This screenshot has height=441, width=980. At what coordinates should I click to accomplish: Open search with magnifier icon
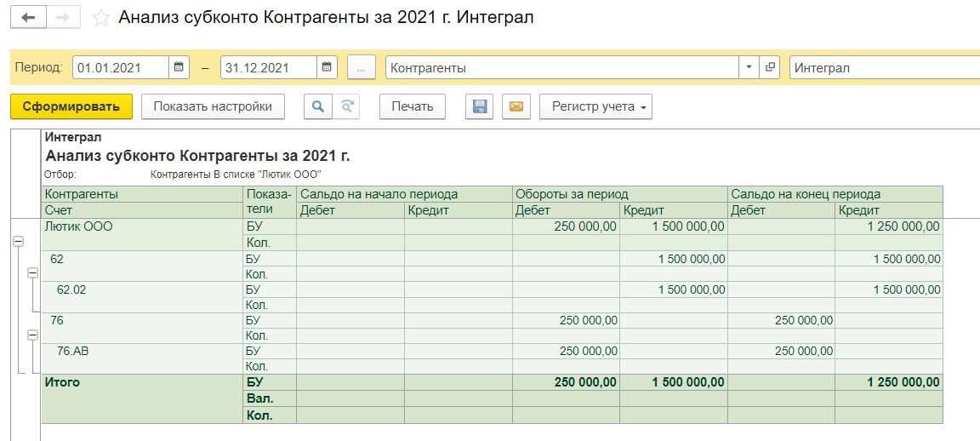(x=318, y=106)
